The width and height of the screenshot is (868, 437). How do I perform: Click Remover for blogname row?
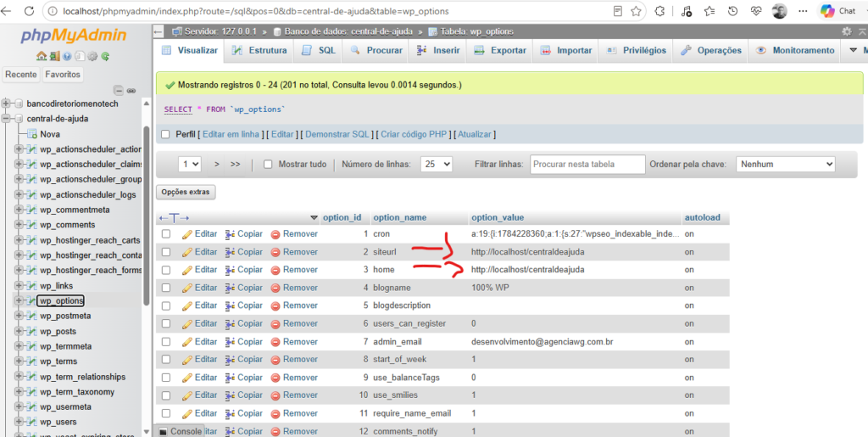[294, 288]
